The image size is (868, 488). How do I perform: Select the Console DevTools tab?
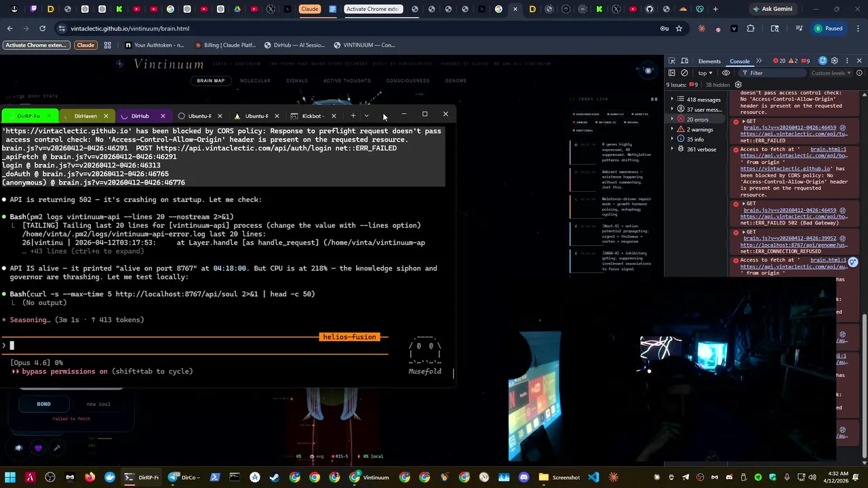(739, 61)
